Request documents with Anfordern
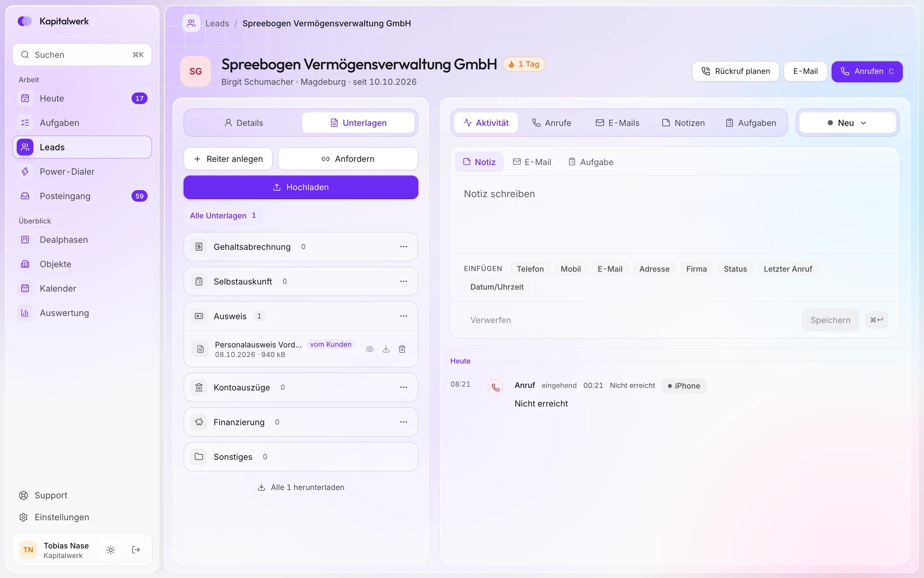924x578 pixels. coord(348,159)
